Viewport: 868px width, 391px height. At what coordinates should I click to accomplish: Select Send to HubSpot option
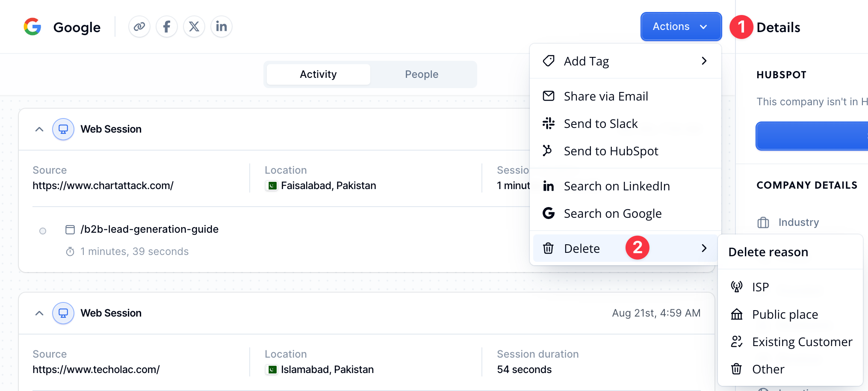click(x=625, y=151)
